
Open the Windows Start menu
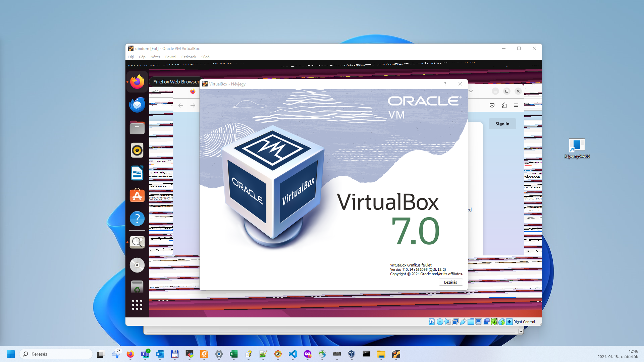[x=11, y=354]
